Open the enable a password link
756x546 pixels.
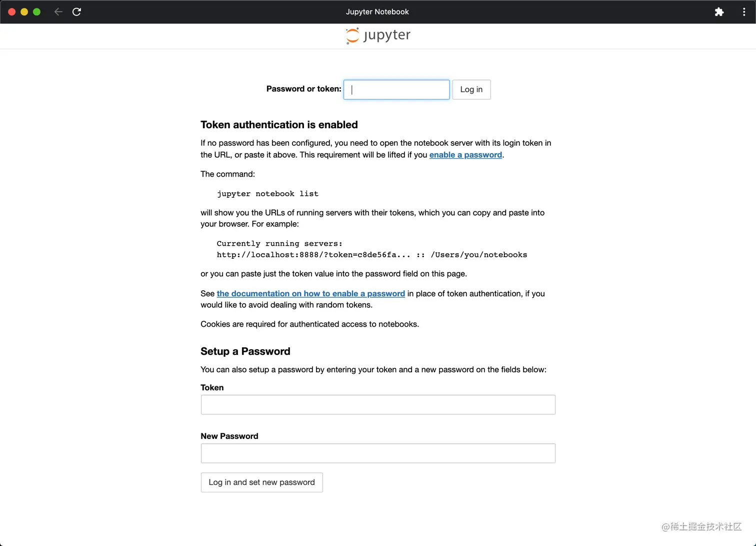point(465,155)
